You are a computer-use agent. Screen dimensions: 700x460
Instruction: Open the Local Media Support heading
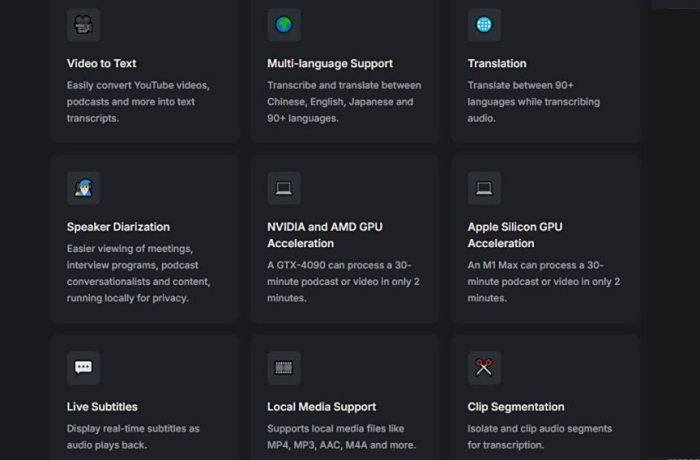(321, 407)
